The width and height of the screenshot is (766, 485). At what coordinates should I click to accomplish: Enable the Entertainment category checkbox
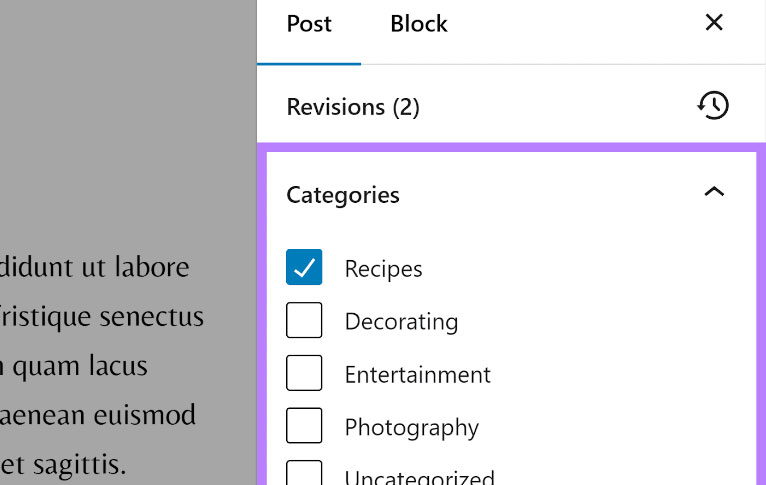304,374
